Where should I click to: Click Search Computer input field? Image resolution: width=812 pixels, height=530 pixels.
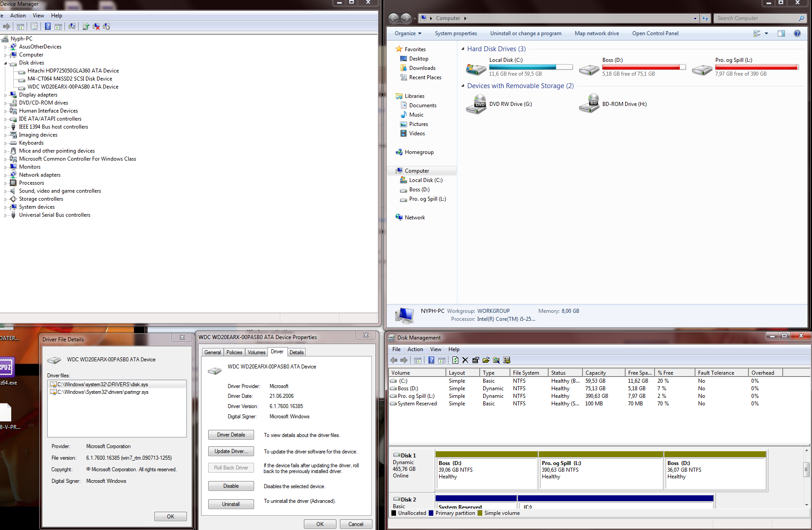click(x=756, y=18)
